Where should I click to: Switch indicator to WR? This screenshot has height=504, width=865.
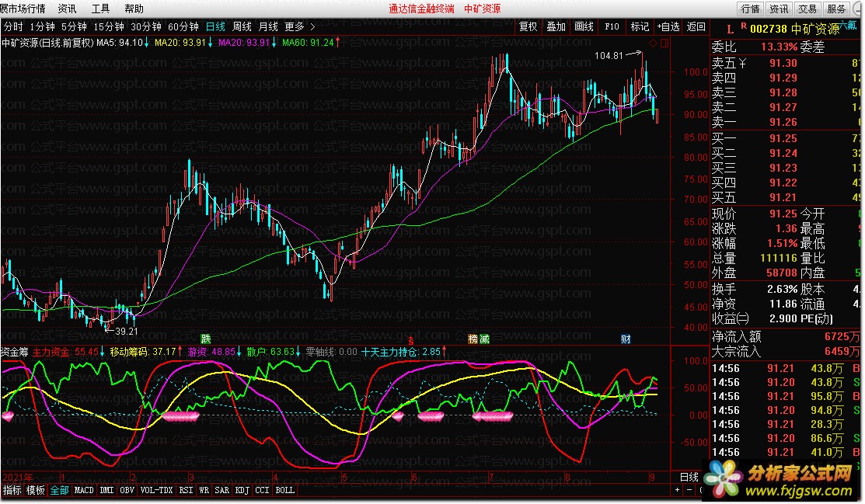tap(204, 490)
